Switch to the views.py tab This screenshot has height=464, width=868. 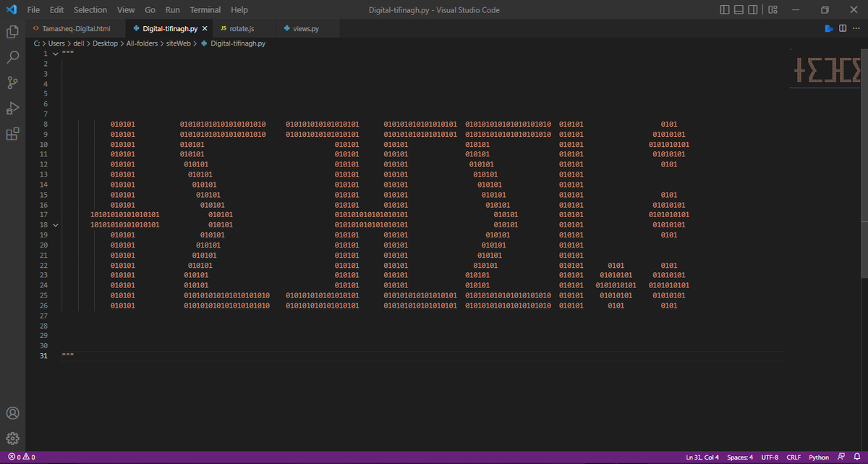coord(306,28)
